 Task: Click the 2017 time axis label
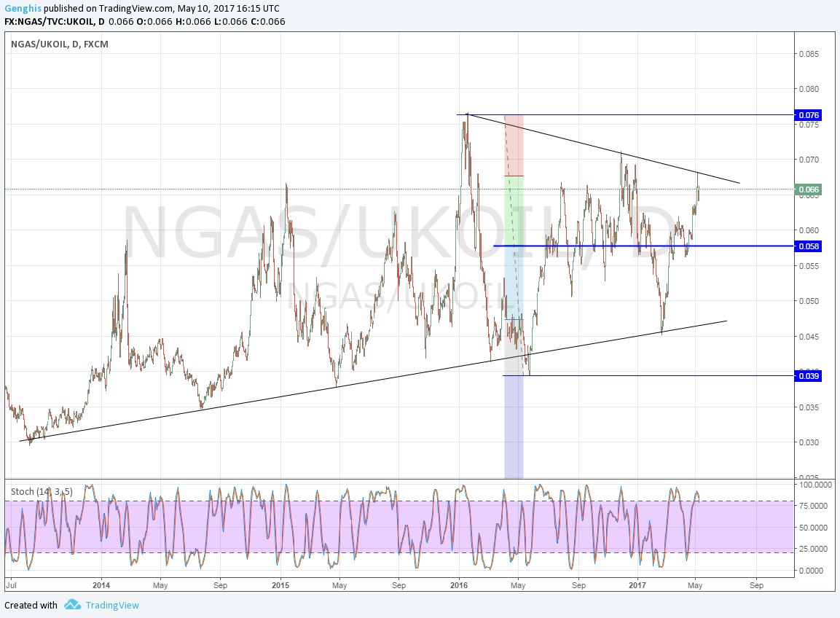tap(637, 585)
